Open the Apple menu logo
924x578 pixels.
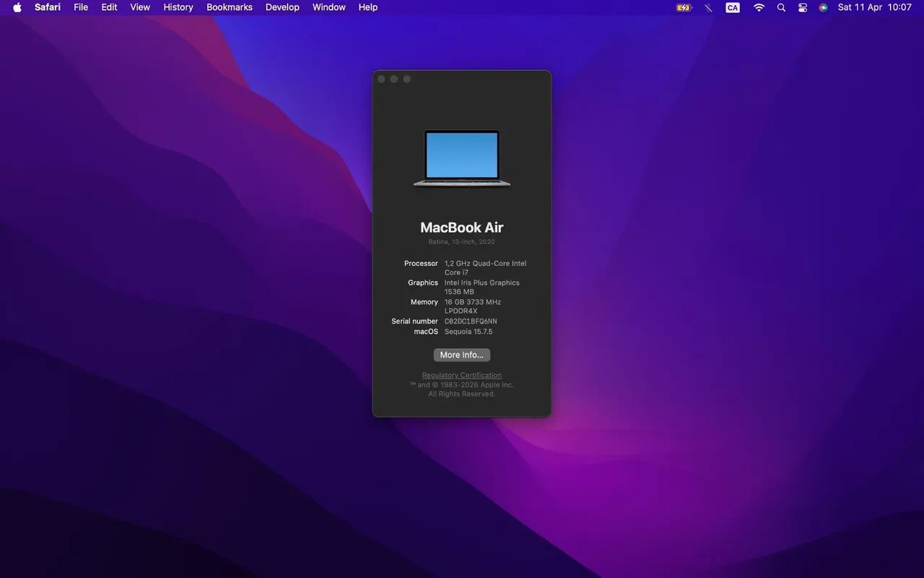point(17,7)
